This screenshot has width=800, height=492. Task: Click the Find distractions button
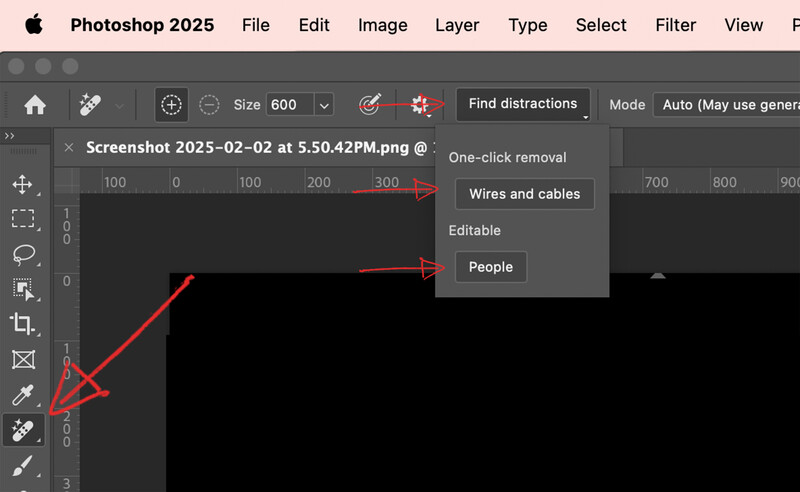coord(523,104)
